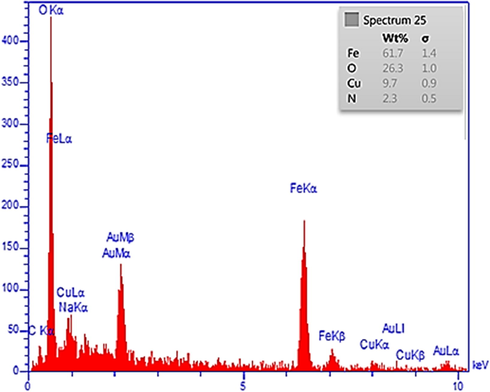Select the AuMα peak label
Image resolution: width=490 pixels, height=392 pixels.
116,253
